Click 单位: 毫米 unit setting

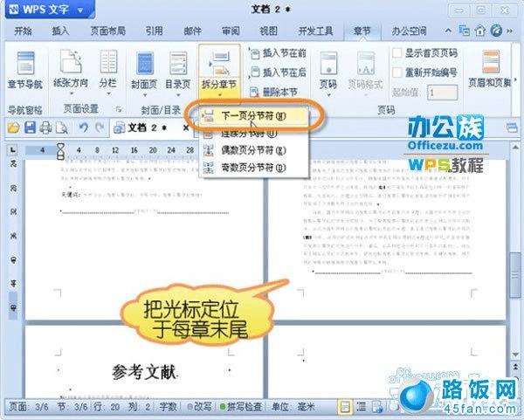(293, 407)
